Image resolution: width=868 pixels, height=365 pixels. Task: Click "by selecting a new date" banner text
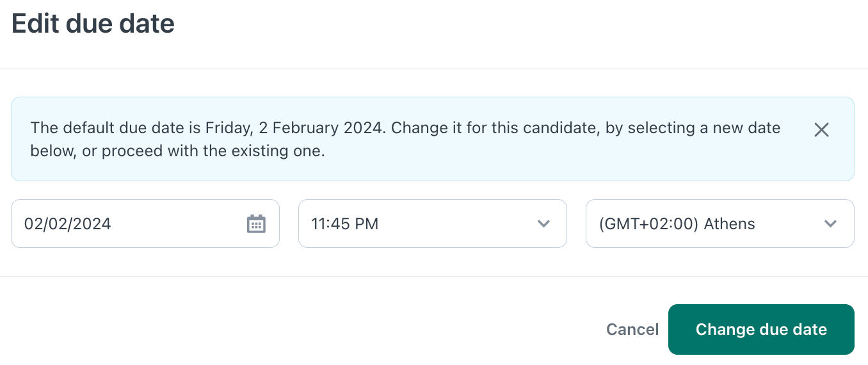point(704,127)
